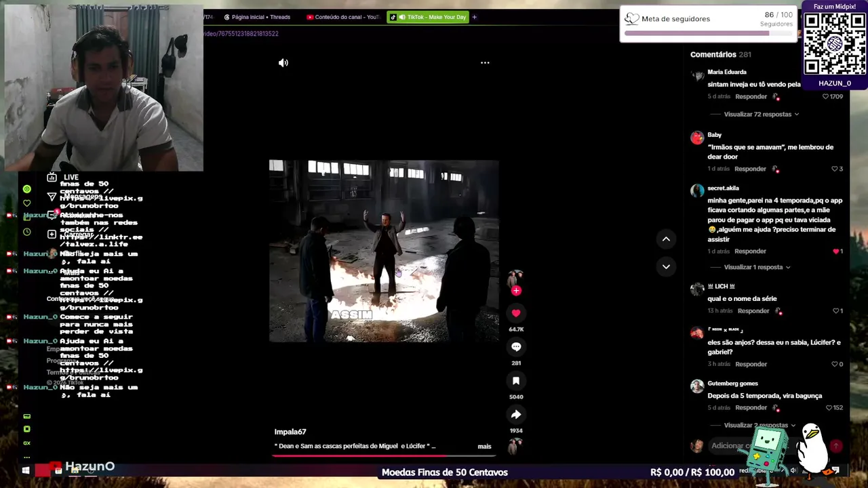
Task: Expand 'Visualizar 1 resposta' under secret.akila
Action: (x=757, y=267)
